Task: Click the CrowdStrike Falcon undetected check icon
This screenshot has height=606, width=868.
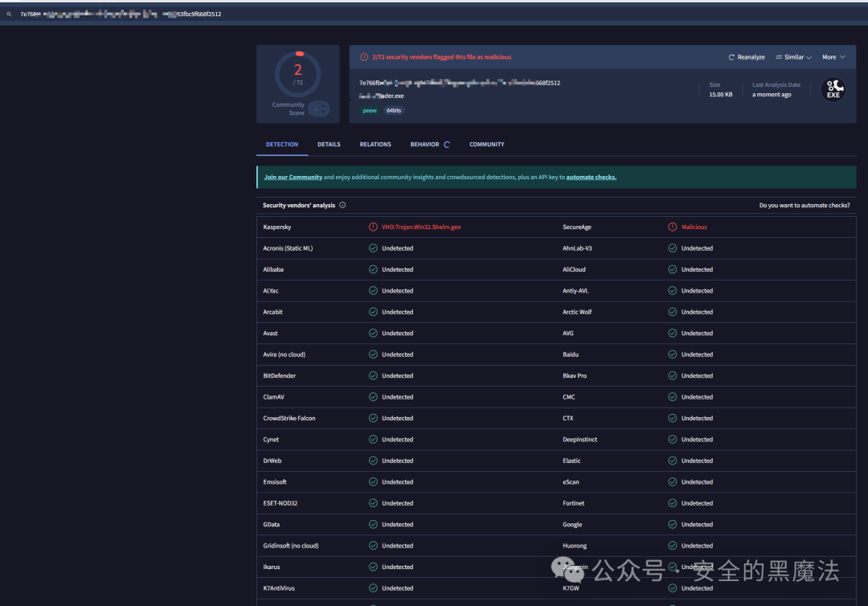Action: tap(373, 418)
